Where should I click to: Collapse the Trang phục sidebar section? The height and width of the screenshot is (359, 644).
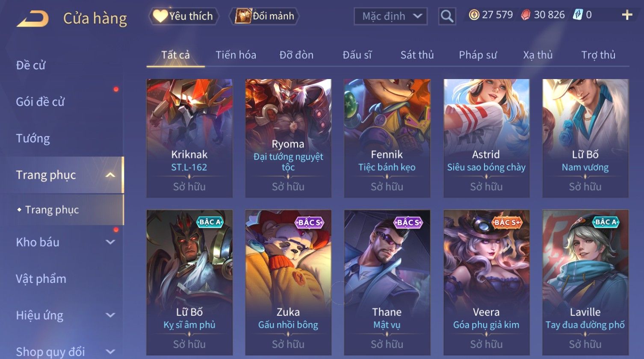pyautogui.click(x=110, y=175)
